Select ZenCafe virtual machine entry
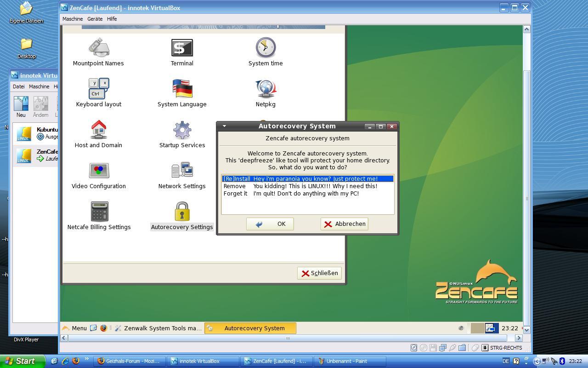Image resolution: width=588 pixels, height=368 pixels. [36, 155]
